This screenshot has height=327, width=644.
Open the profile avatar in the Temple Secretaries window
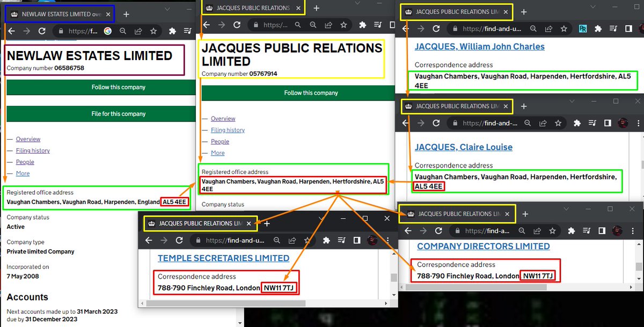point(372,241)
